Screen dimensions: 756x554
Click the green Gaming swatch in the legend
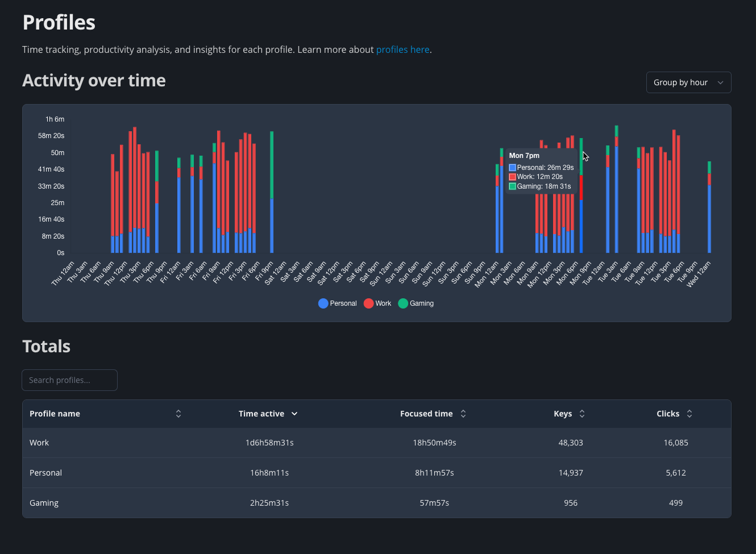click(x=403, y=303)
